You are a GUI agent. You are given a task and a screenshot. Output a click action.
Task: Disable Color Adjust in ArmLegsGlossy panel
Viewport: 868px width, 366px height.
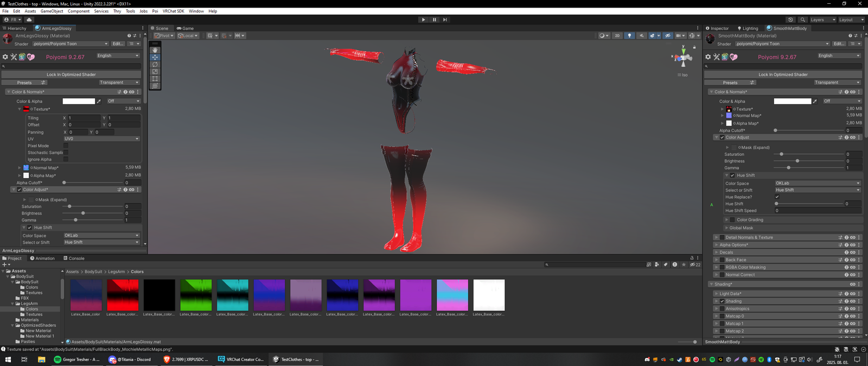click(x=20, y=190)
